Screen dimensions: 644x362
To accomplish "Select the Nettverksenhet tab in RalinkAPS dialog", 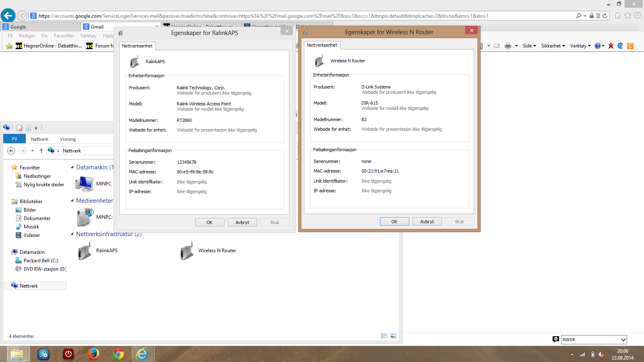I will tap(137, 46).
